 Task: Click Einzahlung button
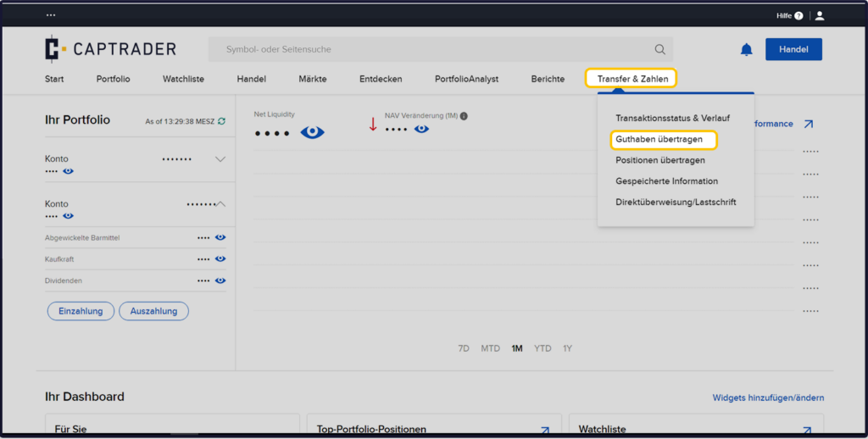81,311
